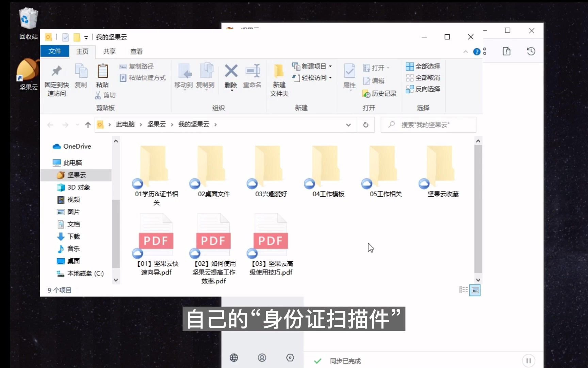The height and width of the screenshot is (368, 588).
Task: Refresh the current folder view
Action: 366,125
